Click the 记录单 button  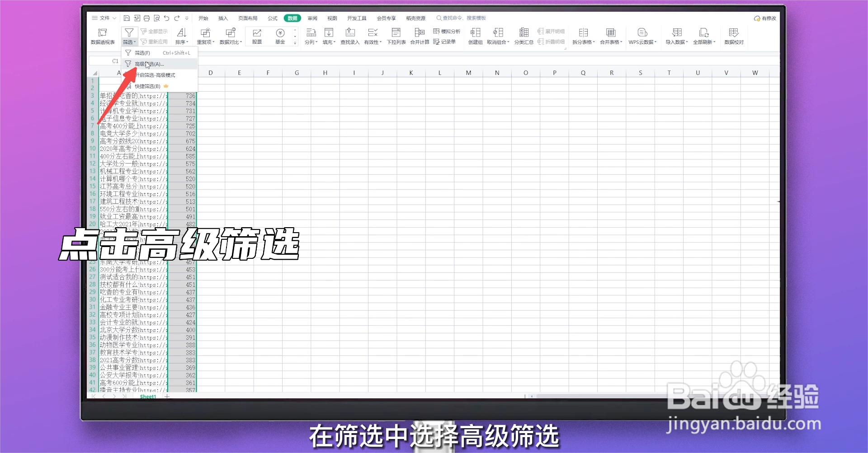coord(444,42)
